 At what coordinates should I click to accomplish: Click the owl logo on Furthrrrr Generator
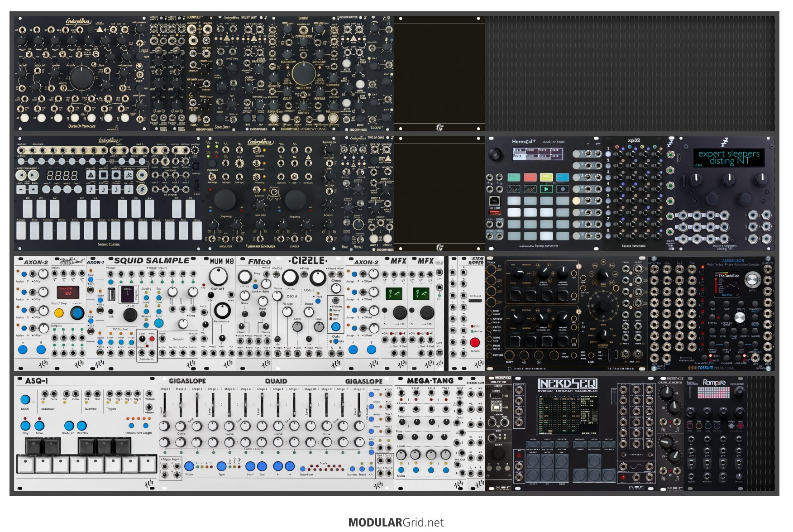(x=273, y=193)
